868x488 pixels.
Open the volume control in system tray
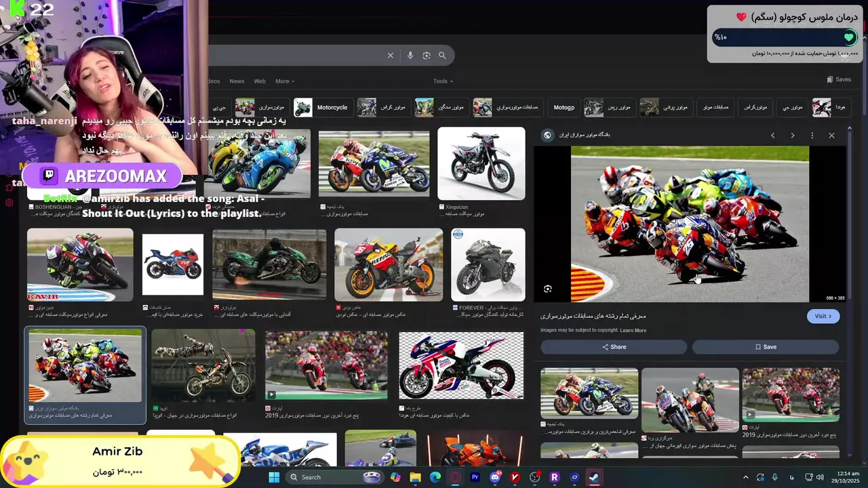(x=820, y=477)
